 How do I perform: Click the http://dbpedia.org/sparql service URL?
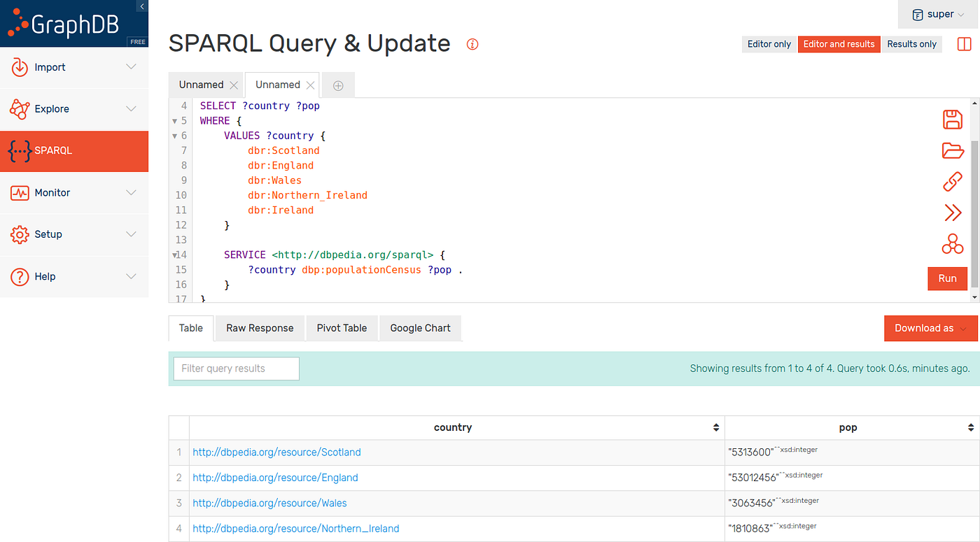(x=353, y=255)
